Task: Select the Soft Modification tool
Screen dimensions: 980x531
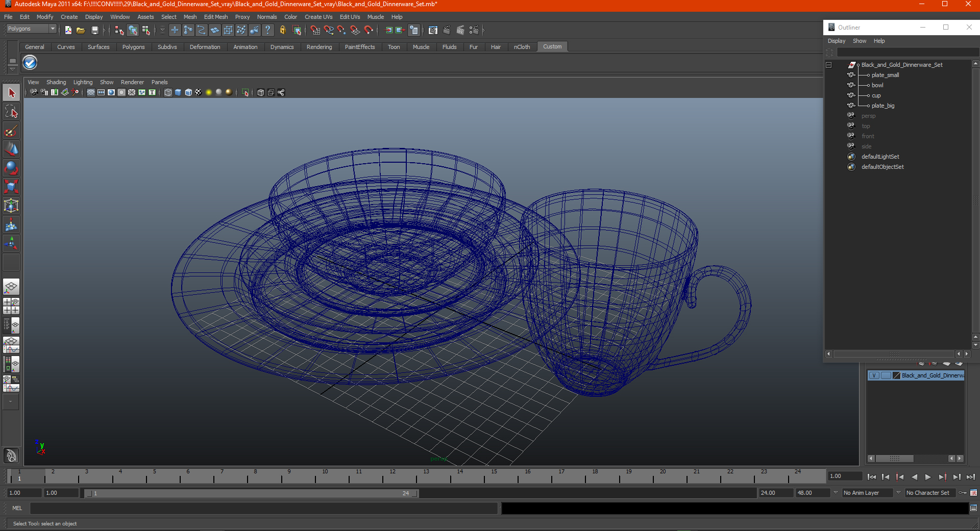Action: click(11, 224)
